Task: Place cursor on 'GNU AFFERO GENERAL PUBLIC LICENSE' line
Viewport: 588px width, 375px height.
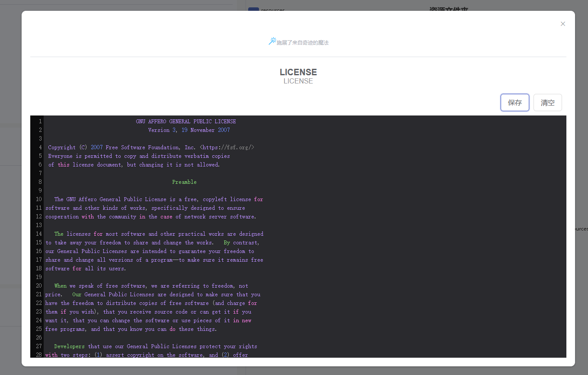Action: pyautogui.click(x=185, y=122)
